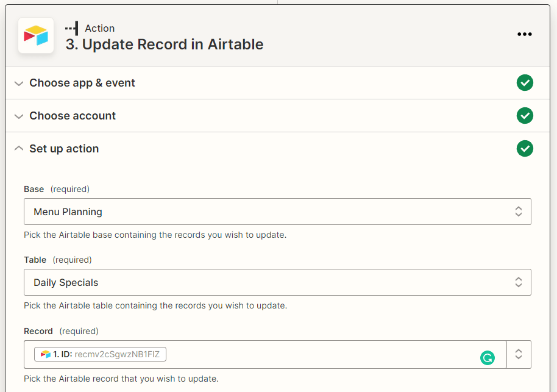The image size is (557, 392).
Task: Collapse the Set up action section
Action: coord(19,149)
